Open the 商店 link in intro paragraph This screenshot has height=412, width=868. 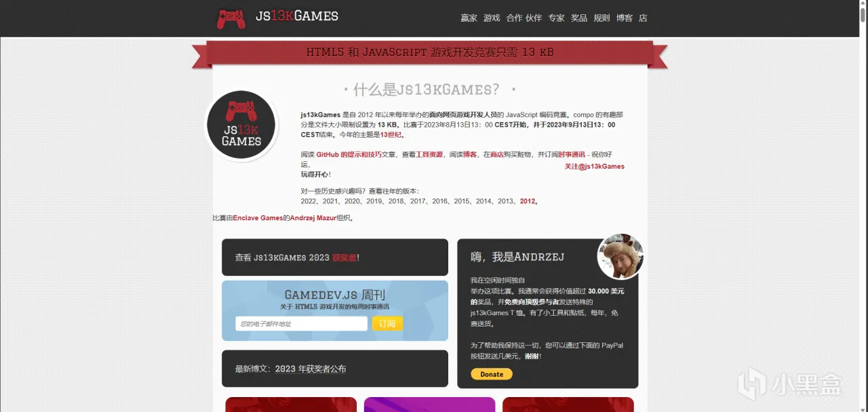[x=497, y=154]
